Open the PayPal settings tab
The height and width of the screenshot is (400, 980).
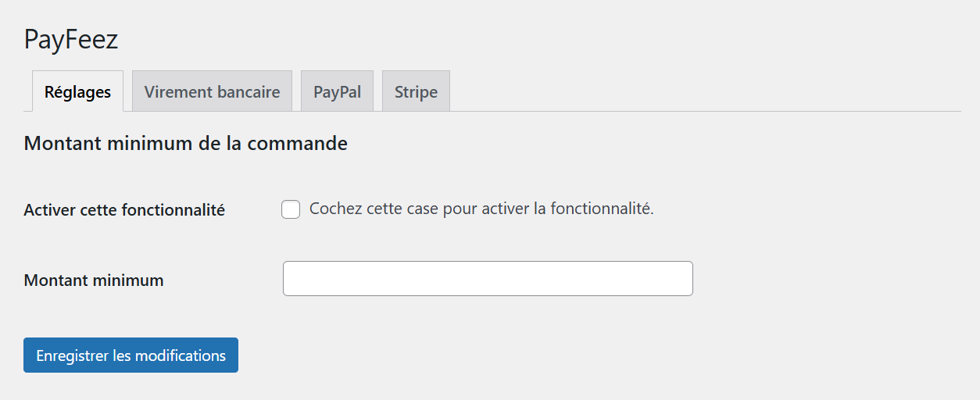click(337, 91)
